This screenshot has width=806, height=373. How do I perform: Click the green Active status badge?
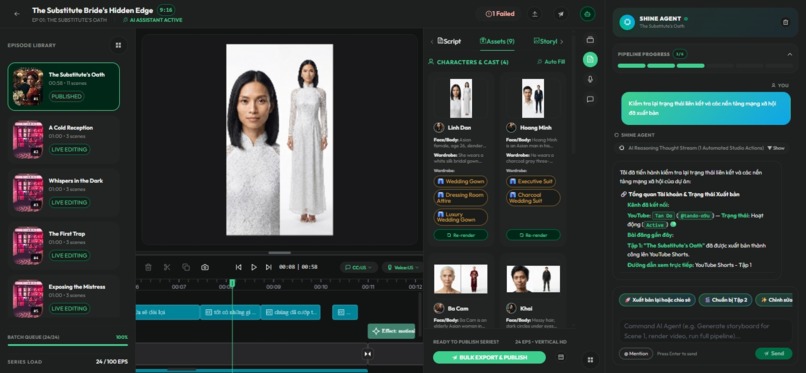click(655, 225)
